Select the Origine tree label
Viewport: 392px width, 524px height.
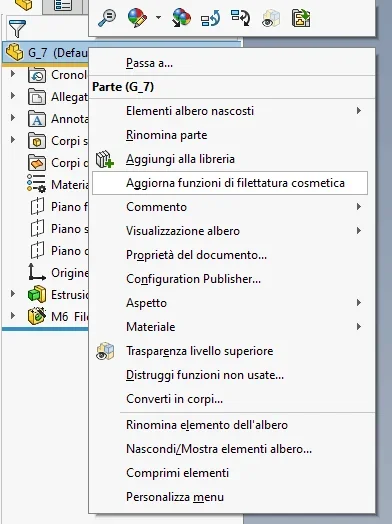(x=70, y=273)
